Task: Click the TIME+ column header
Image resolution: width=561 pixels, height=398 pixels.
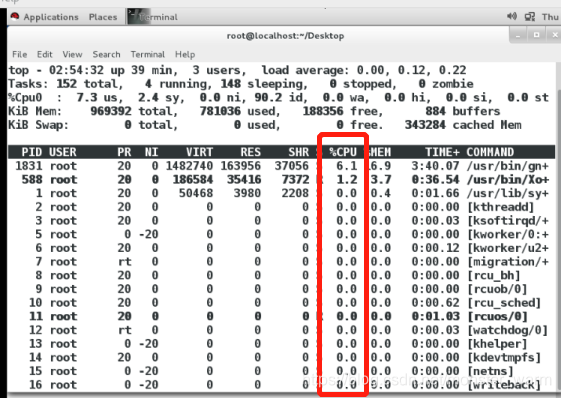Action: [442, 152]
